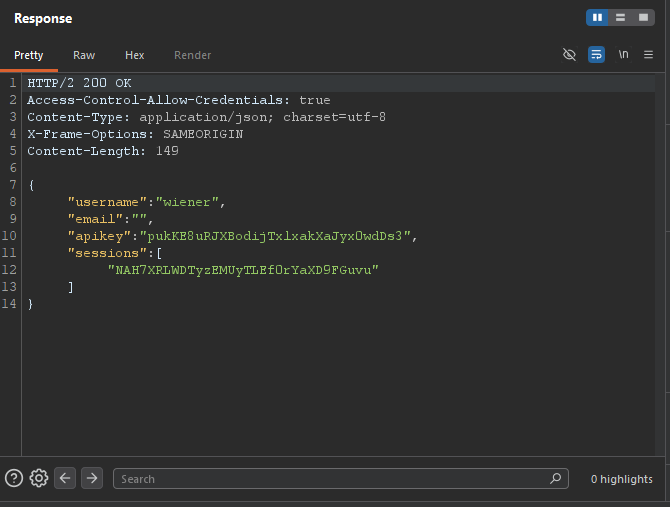This screenshot has height=507, width=670.
Task: Open the Render tab
Action: 192,55
